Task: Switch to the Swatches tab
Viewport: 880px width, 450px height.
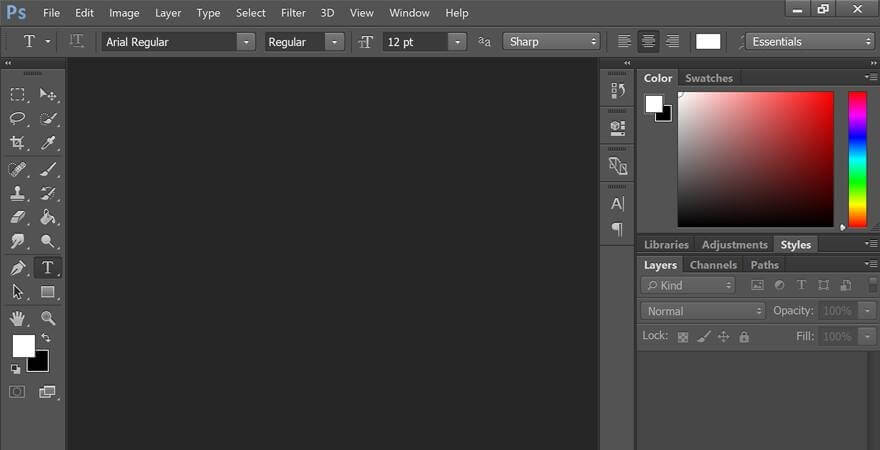Action: (709, 78)
